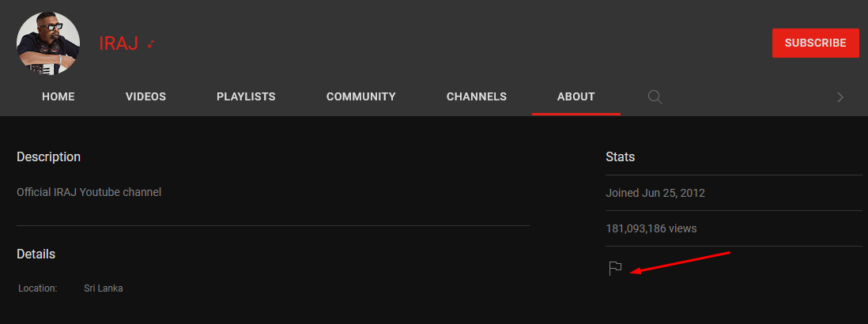Click the music note badge next to IRAJ
Image resolution: width=868 pixels, height=324 pixels.
tap(150, 43)
